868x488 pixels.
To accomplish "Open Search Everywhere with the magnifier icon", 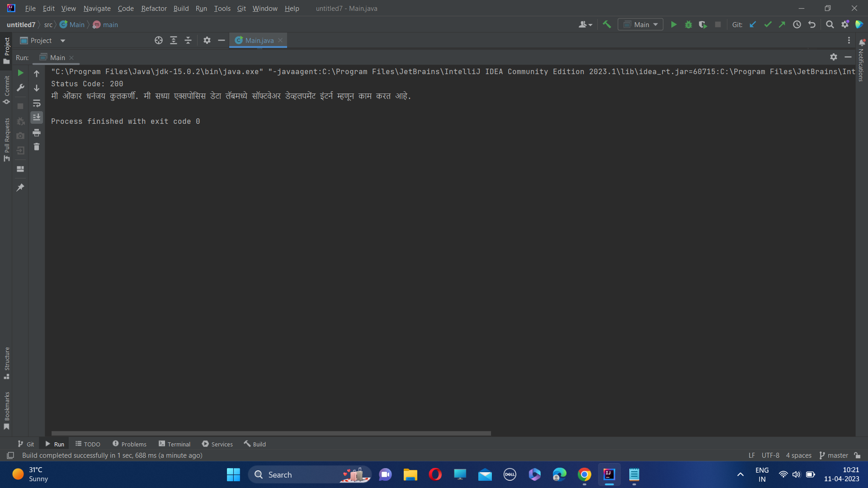I will (x=830, y=24).
